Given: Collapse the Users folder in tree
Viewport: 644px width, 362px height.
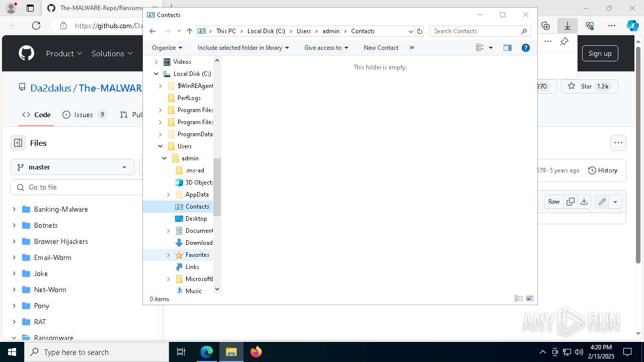Looking at the screenshot, I should click(160, 146).
